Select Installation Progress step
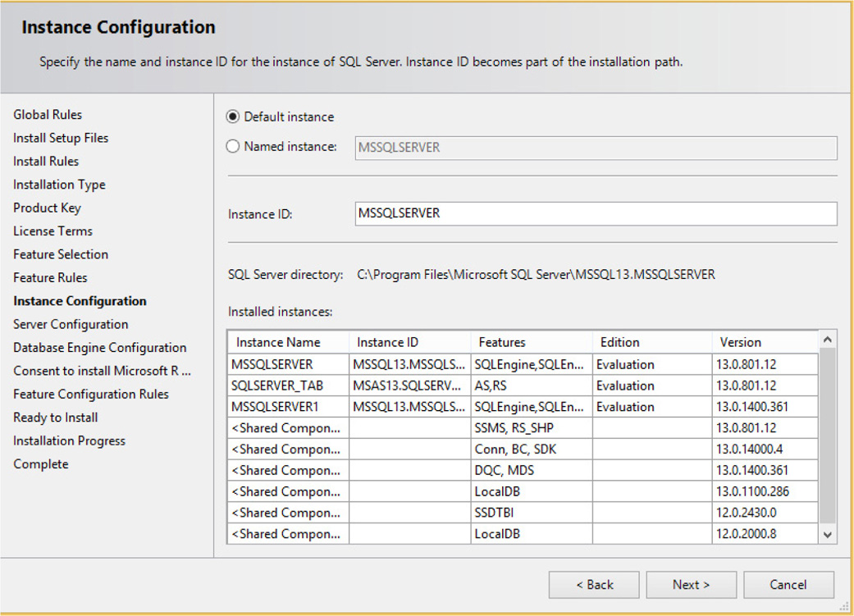This screenshot has height=616, width=854. pos(69,440)
